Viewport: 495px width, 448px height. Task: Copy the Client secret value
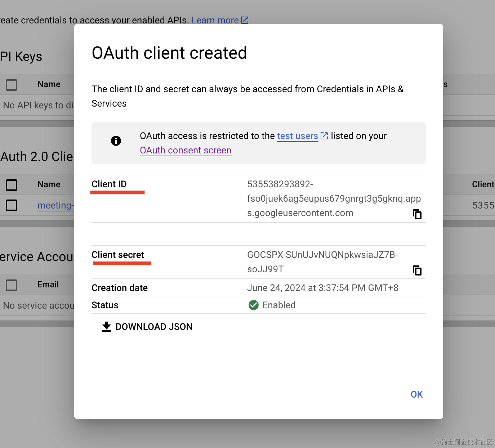pos(417,270)
